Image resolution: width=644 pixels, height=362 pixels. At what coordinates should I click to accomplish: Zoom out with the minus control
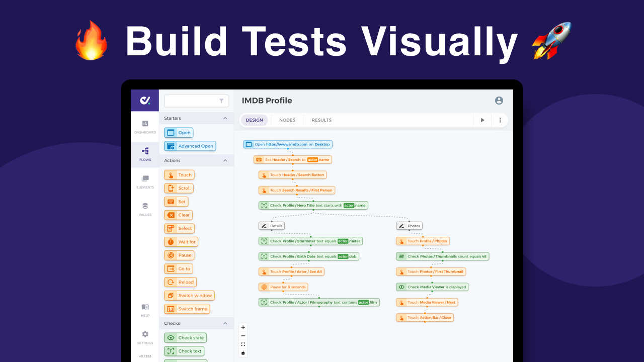coord(243,336)
